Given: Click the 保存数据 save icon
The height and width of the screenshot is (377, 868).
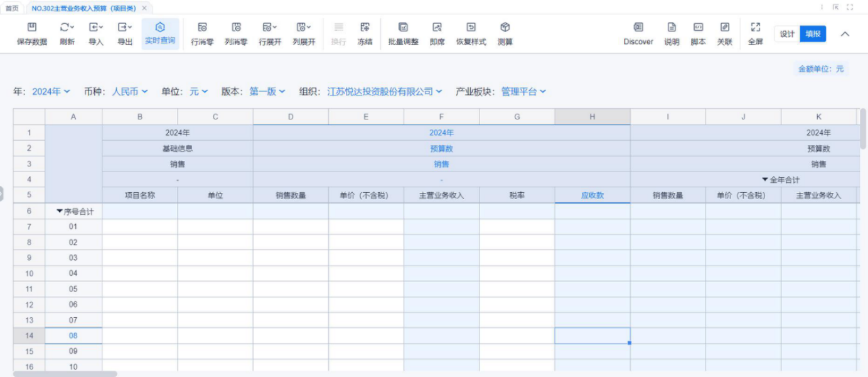Looking at the screenshot, I should click(x=31, y=28).
